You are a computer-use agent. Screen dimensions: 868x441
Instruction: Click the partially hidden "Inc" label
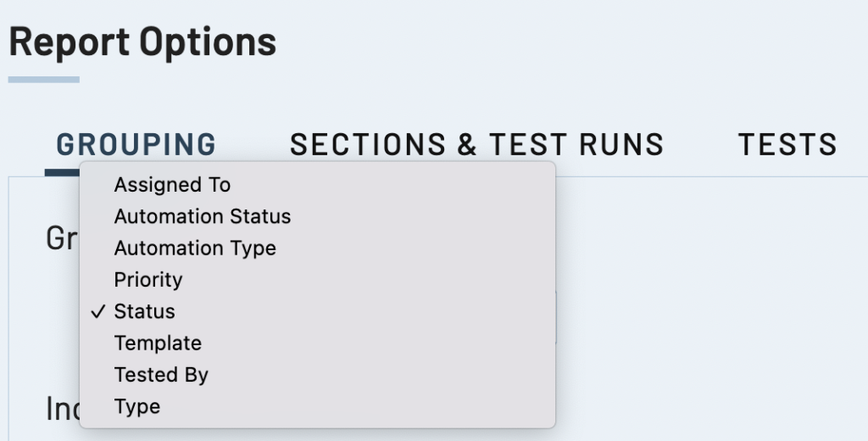tap(62, 410)
